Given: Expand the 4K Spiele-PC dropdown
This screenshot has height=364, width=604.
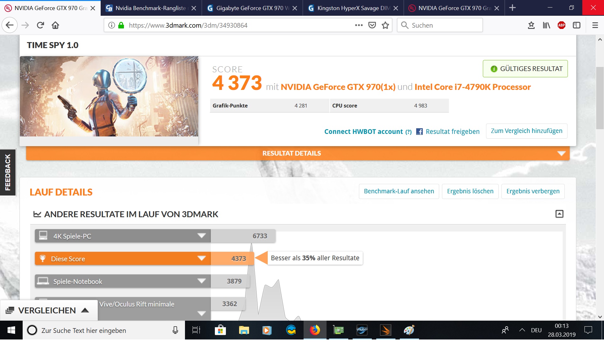Looking at the screenshot, I should click(201, 236).
